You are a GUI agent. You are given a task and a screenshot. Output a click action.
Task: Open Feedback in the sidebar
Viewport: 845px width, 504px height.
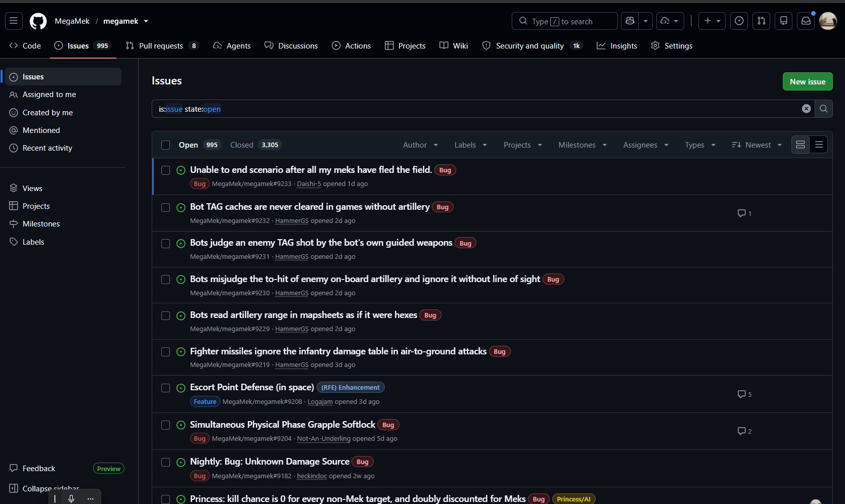39,469
